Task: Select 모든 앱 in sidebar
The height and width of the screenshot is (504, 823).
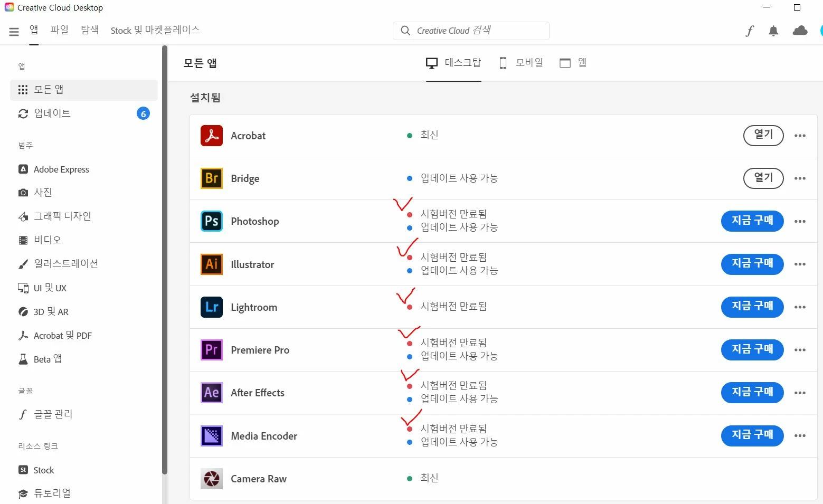Action: [x=84, y=90]
